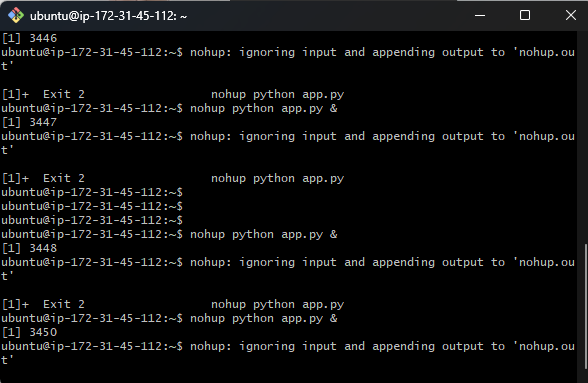This screenshot has height=383, width=588.
Task: Click the job line '[1] 3448'
Action: (29, 248)
